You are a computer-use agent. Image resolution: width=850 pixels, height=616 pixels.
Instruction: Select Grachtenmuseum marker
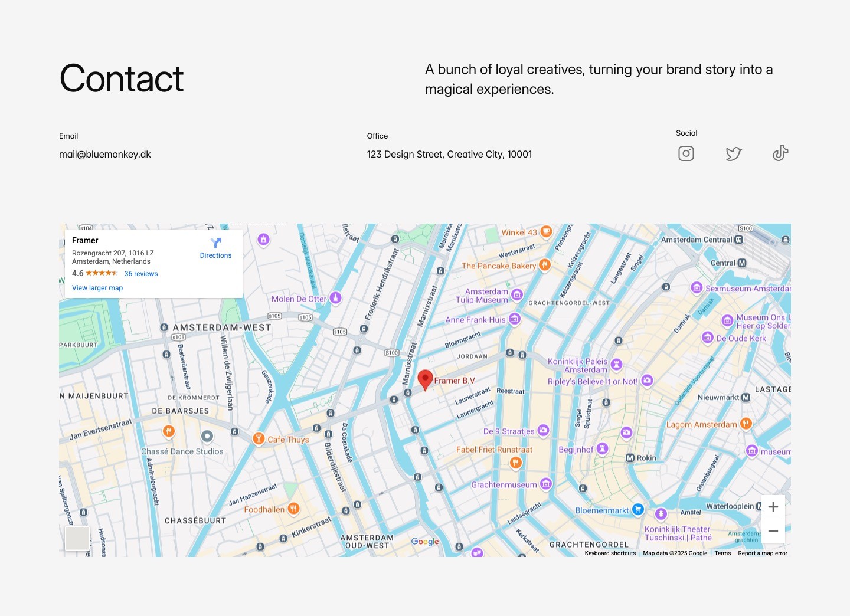546,484
